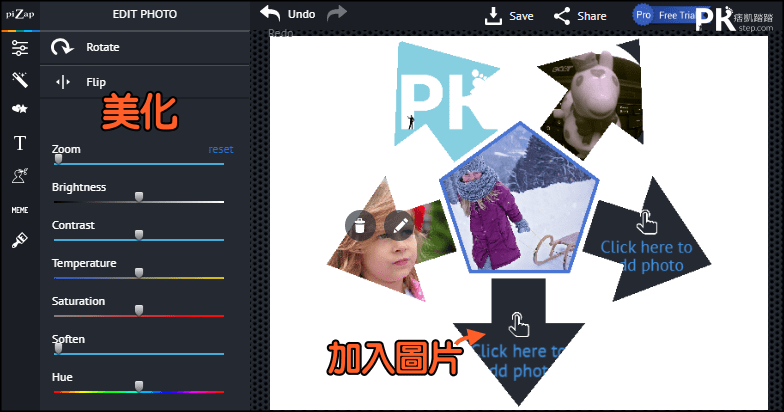The width and height of the screenshot is (784, 412).
Task: Select the magic wand effects tool
Action: (20, 79)
